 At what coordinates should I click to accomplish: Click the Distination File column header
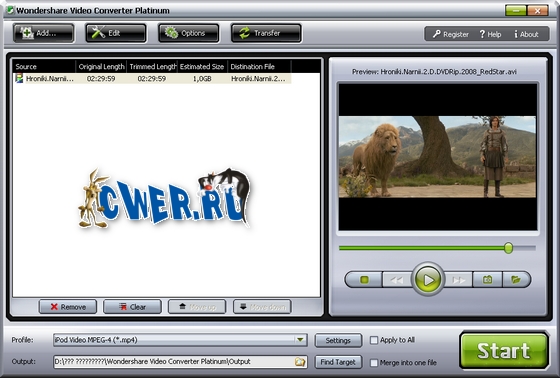(259, 67)
